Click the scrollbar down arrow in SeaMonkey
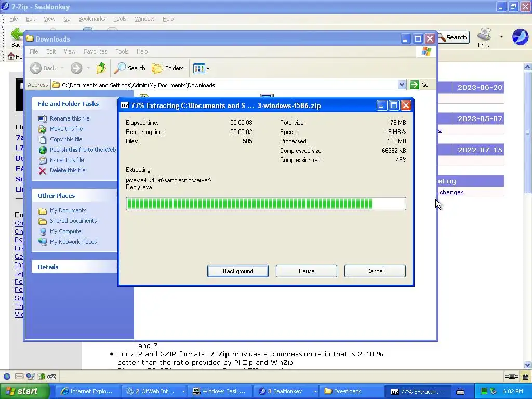Viewport: 532px width, 399px height. (x=527, y=365)
